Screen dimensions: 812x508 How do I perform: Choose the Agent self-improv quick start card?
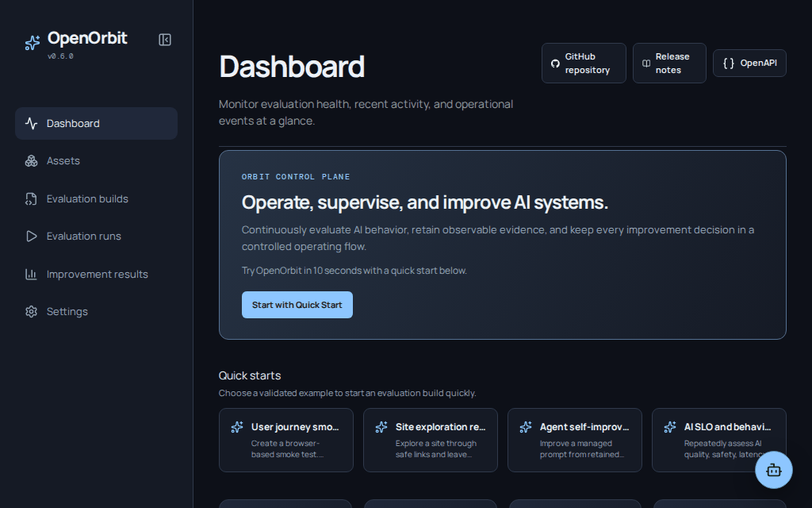coord(575,440)
